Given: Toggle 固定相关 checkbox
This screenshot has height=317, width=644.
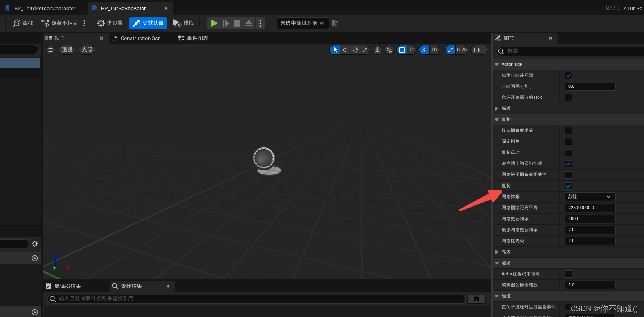Looking at the screenshot, I should tap(568, 142).
